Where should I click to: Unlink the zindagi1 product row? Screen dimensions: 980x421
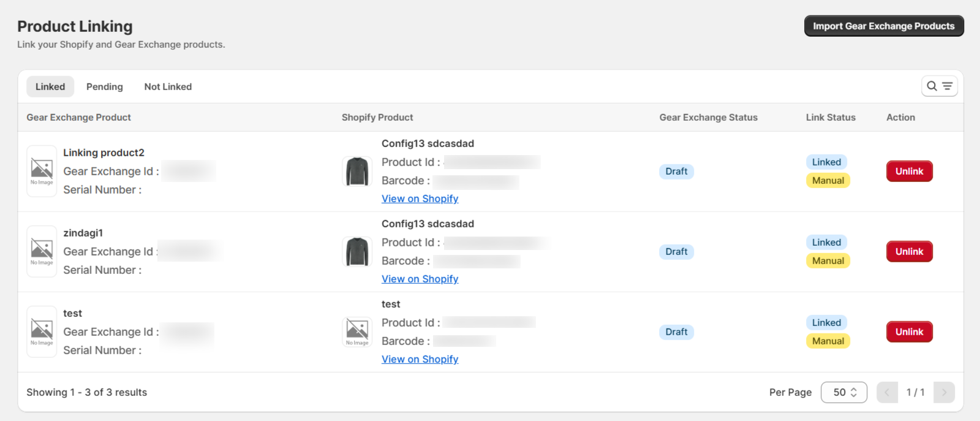tap(910, 251)
